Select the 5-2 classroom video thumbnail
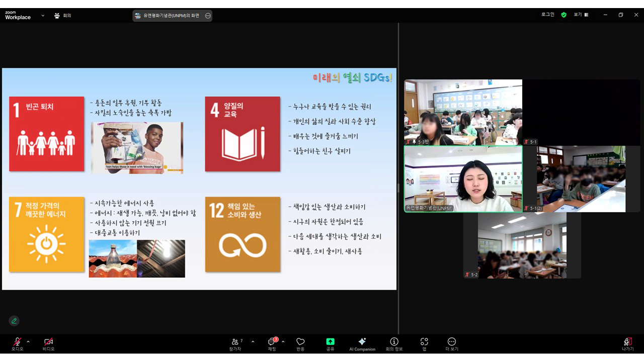 tap(522, 245)
